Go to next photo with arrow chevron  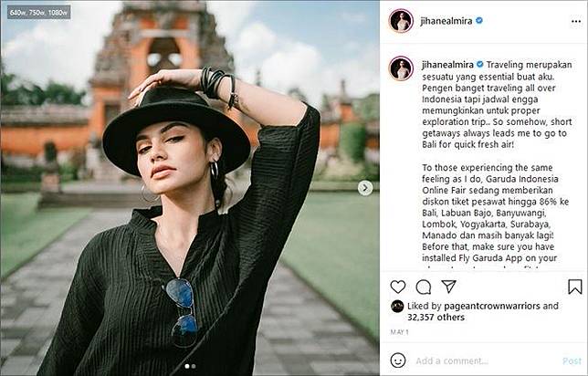click(365, 188)
